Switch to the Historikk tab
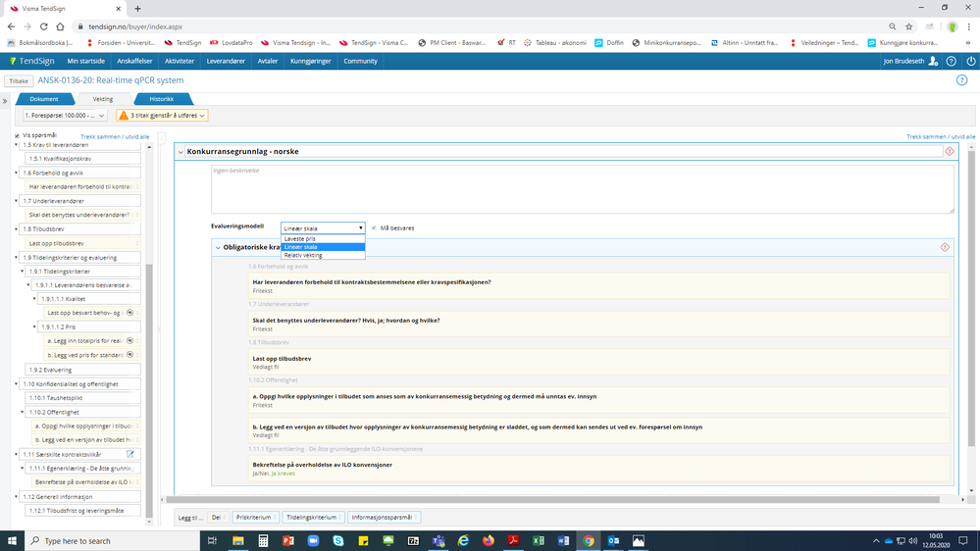Screen dimensions: 980x551 point(162,99)
